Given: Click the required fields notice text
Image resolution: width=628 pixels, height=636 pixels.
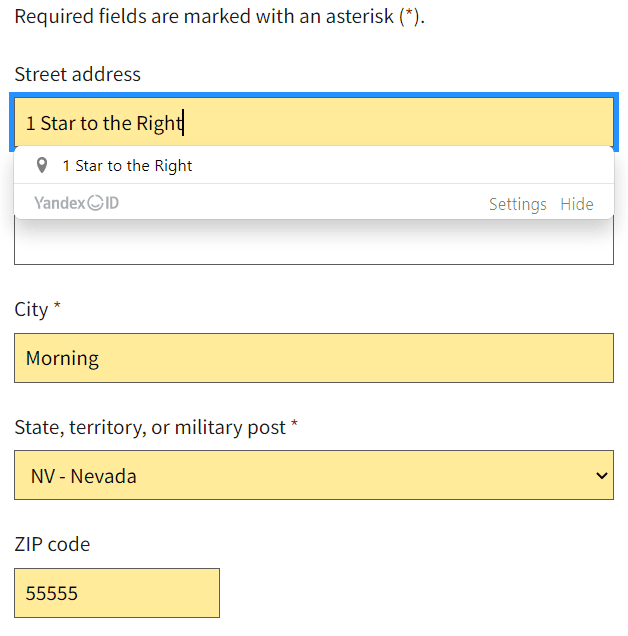Looking at the screenshot, I should (219, 17).
